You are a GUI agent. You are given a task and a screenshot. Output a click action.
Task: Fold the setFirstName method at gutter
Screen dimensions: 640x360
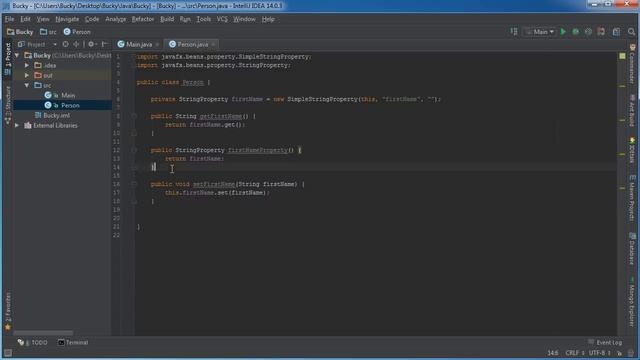point(134,184)
